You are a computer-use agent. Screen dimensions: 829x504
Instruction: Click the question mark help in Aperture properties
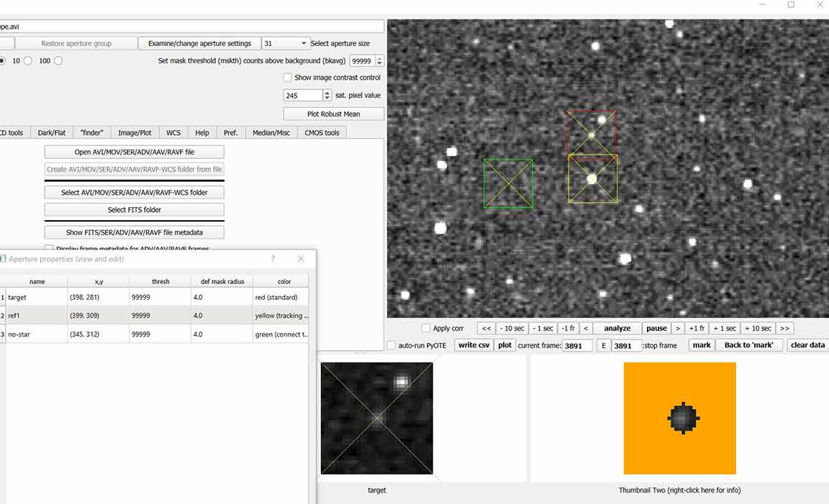[x=273, y=259]
